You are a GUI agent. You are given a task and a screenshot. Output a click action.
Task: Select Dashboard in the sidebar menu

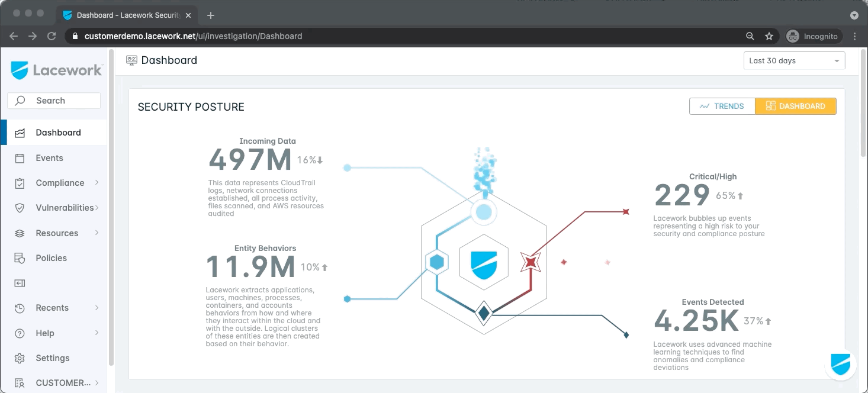(x=58, y=133)
